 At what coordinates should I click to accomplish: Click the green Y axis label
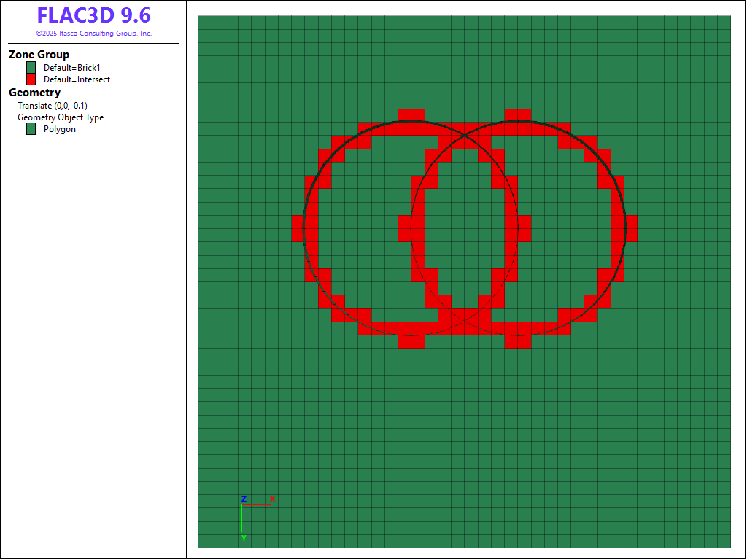click(244, 538)
